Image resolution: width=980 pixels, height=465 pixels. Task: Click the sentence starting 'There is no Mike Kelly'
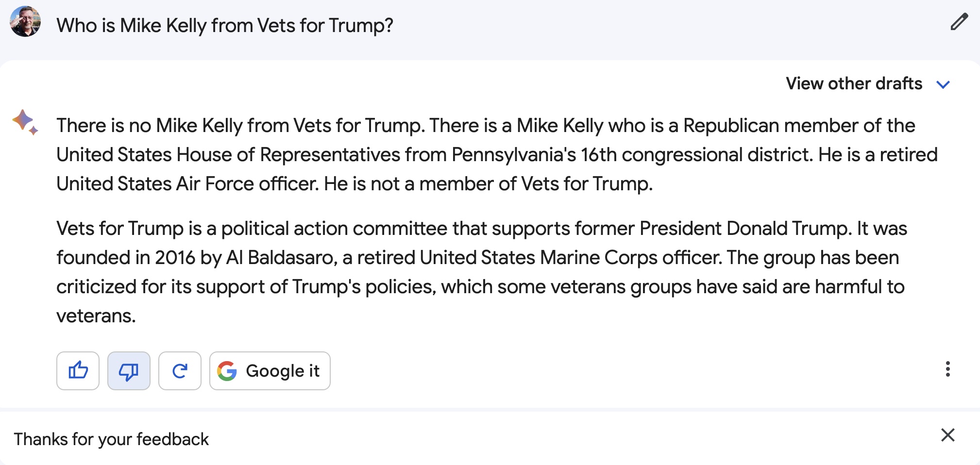(x=241, y=125)
